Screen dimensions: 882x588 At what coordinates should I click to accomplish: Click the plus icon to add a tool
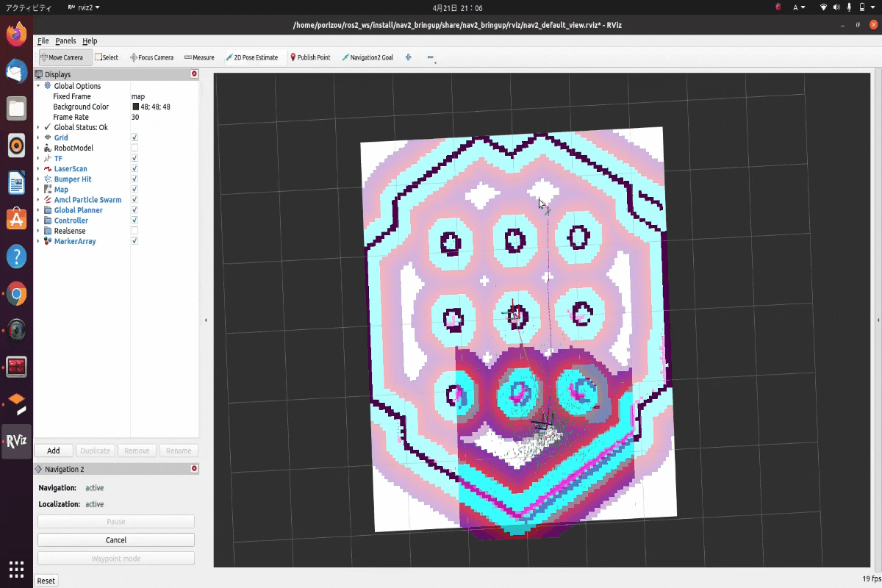pyautogui.click(x=408, y=57)
